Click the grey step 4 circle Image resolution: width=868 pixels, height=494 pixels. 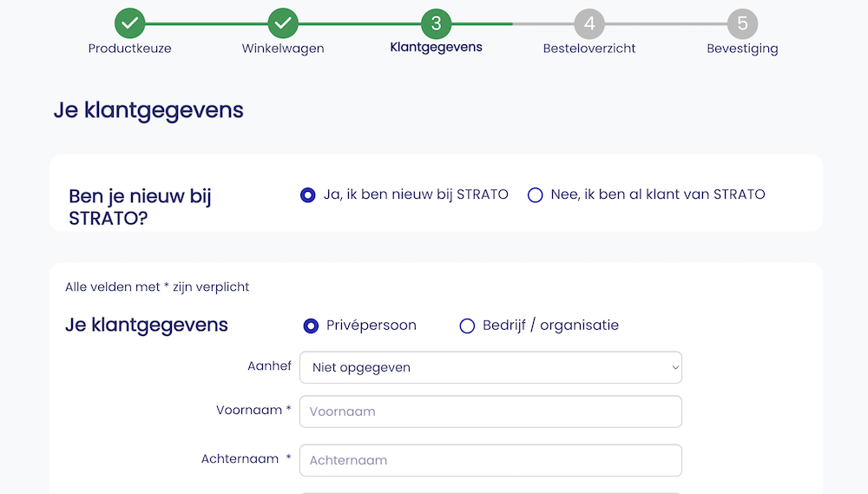point(589,23)
